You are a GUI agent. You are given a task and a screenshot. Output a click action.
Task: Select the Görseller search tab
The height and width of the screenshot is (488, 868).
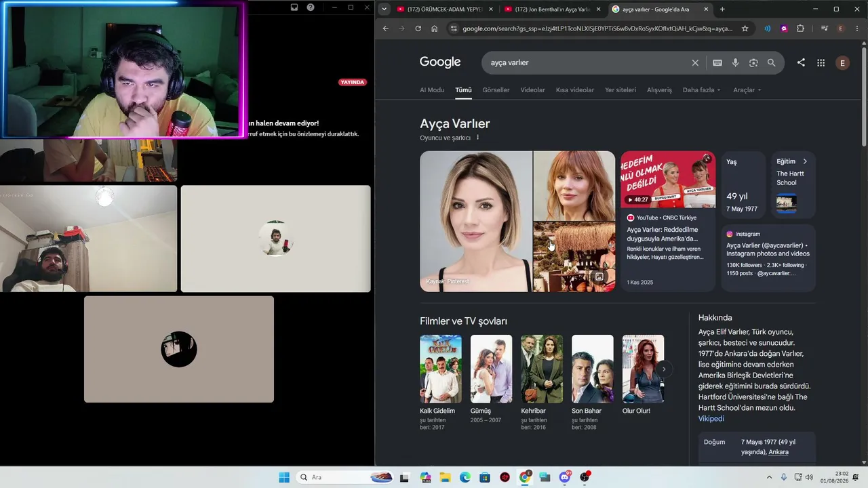click(496, 90)
